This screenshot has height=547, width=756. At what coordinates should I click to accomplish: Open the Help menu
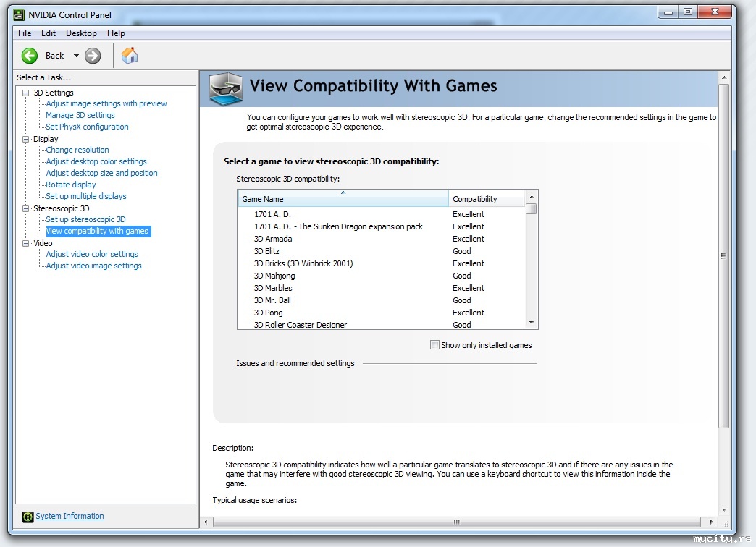click(116, 33)
